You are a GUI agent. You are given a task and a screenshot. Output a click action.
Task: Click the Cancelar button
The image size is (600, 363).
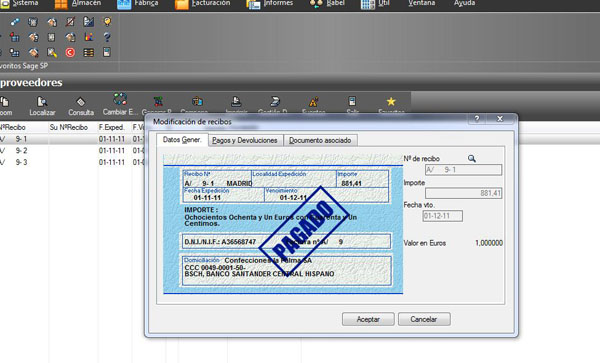424,319
